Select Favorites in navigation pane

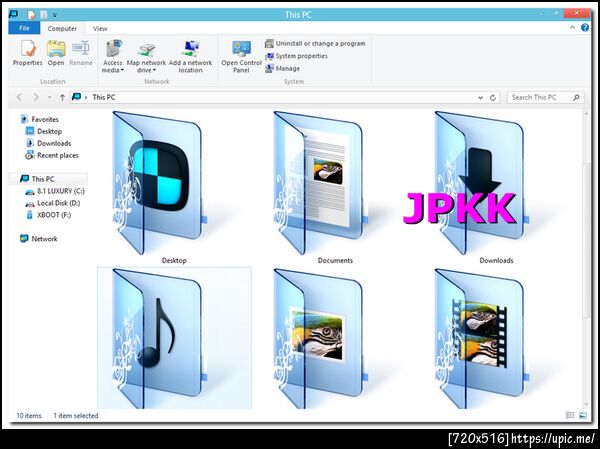tap(40, 119)
